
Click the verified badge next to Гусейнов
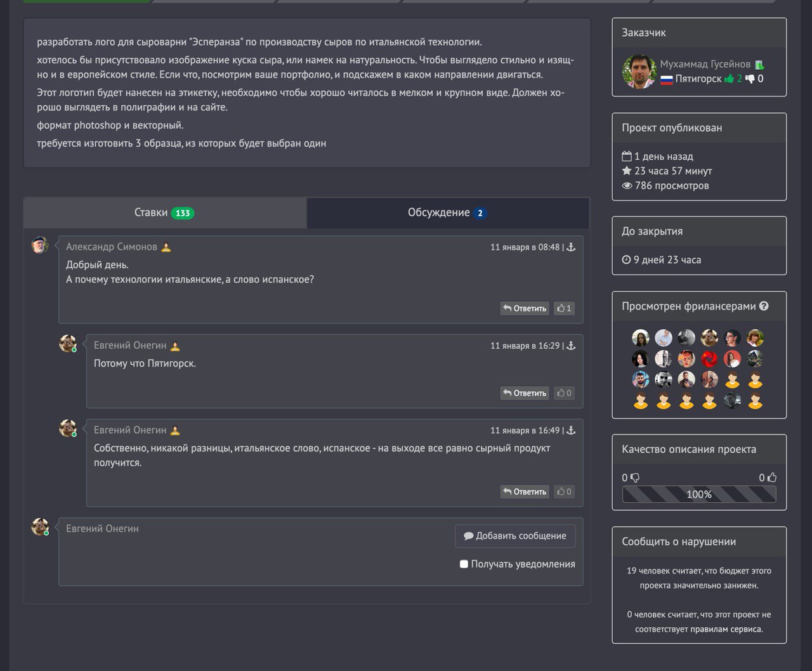point(759,64)
